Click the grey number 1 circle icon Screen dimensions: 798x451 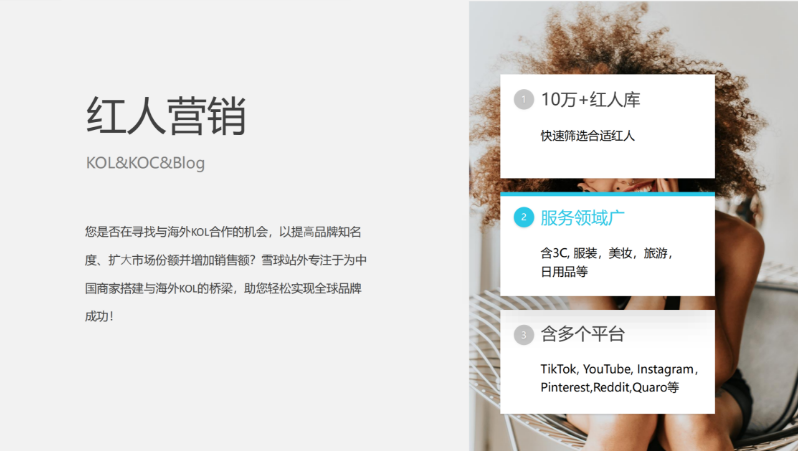[524, 100]
